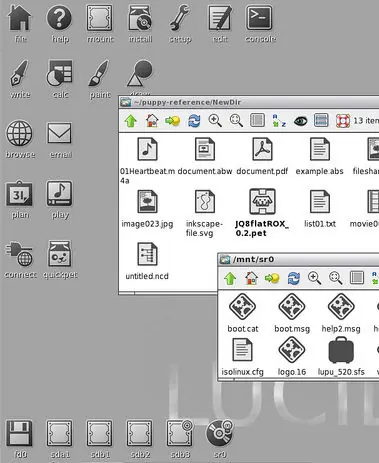This screenshot has width=379, height=463.
Task: Refresh the NewDir window listing
Action: click(194, 121)
